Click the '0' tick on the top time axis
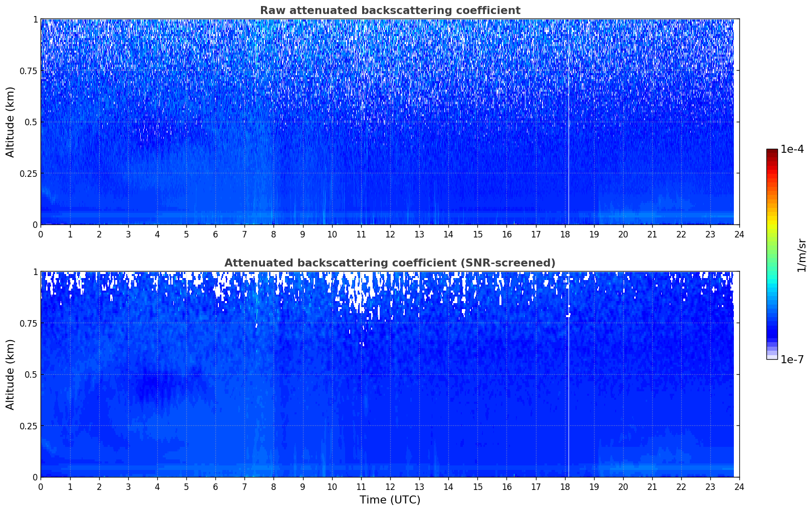812x511 pixels. pyautogui.click(x=41, y=234)
